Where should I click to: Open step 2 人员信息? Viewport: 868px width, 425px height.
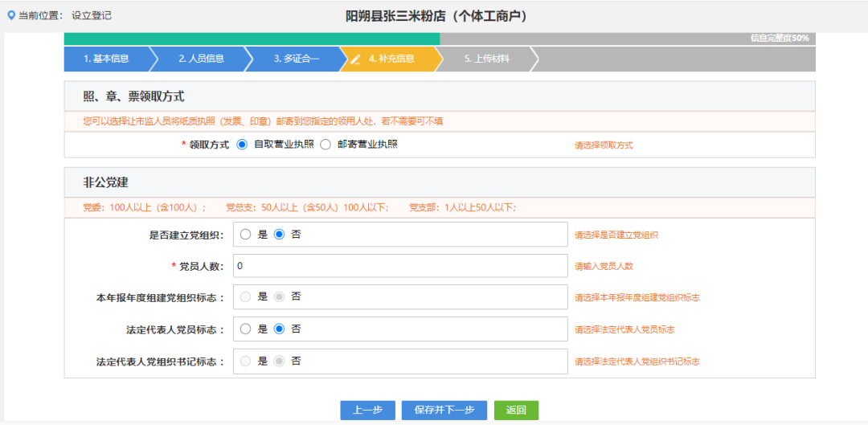(x=201, y=59)
